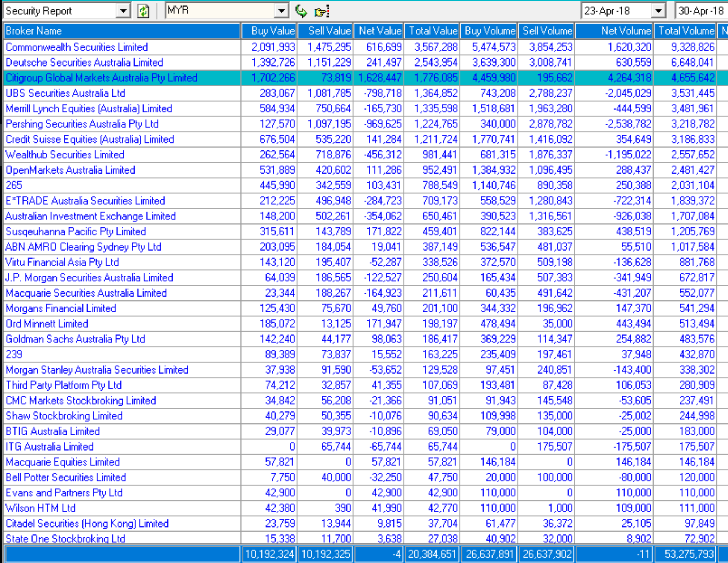Click Deutsche total volume 6,648,041

tap(693, 63)
